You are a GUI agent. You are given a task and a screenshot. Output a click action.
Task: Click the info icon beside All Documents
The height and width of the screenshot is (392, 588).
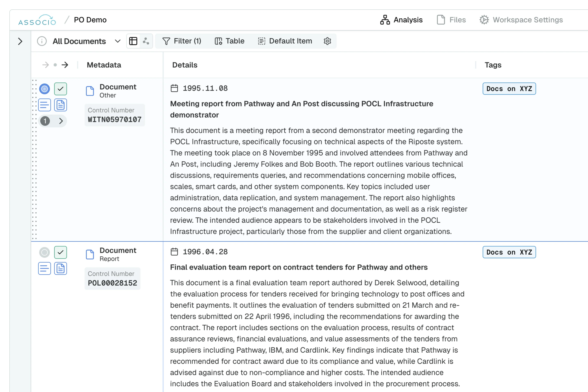(x=42, y=41)
